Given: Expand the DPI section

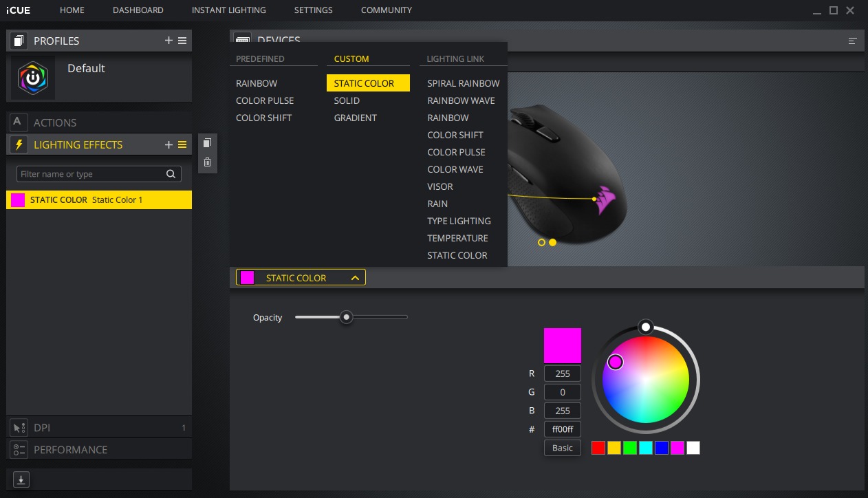Looking at the screenshot, I should click(99, 428).
